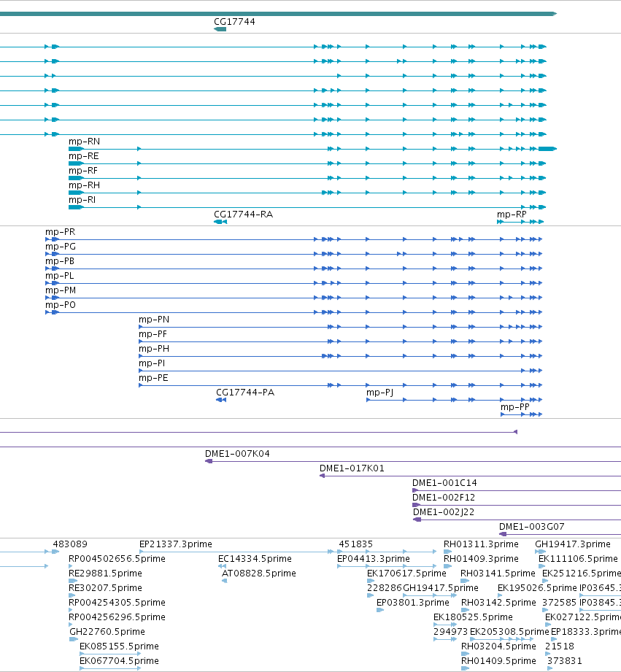Click the EK170617.5prime label
The width and height of the screenshot is (621, 672).
pos(406,573)
